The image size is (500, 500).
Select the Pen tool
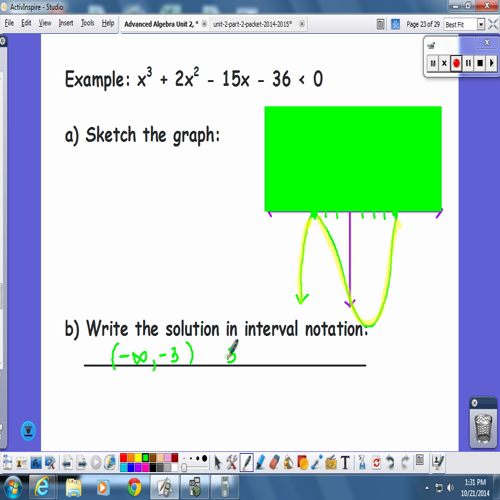(x=246, y=463)
